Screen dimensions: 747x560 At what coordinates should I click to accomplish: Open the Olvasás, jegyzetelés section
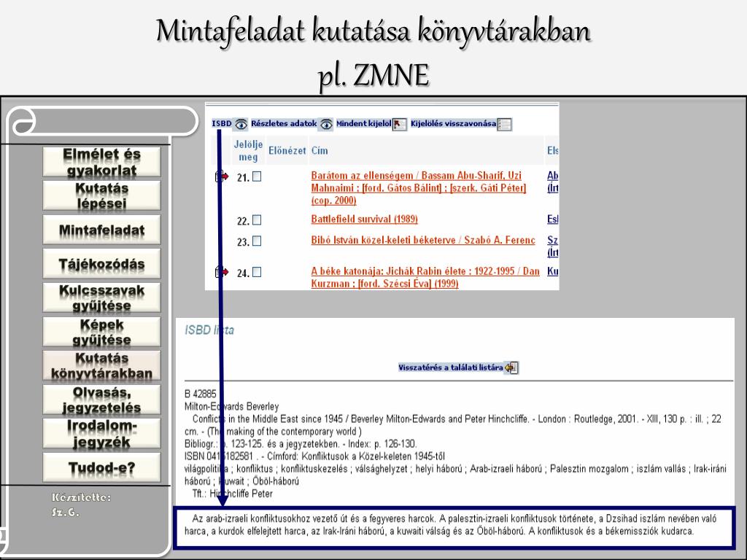coord(101,400)
